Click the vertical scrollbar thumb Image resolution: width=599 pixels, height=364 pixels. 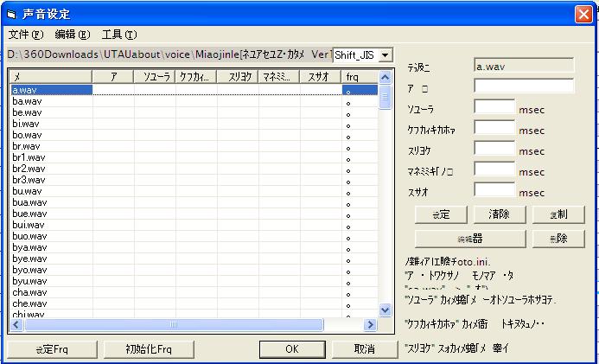click(386, 97)
